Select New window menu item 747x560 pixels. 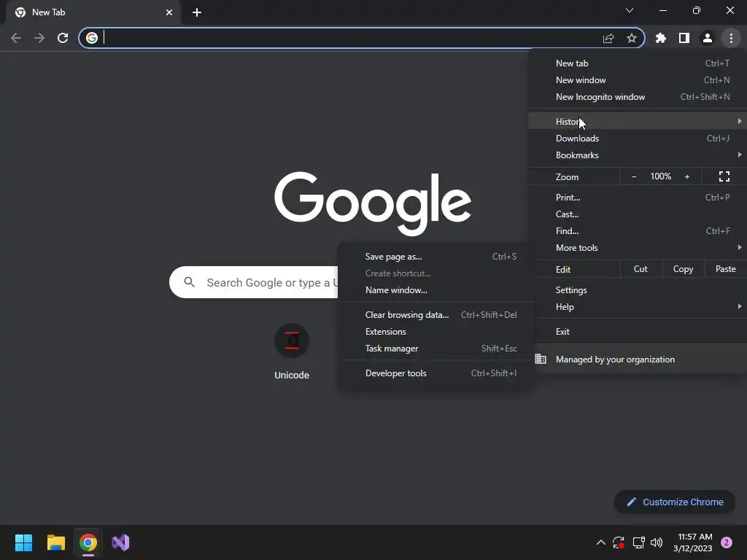tap(638, 80)
